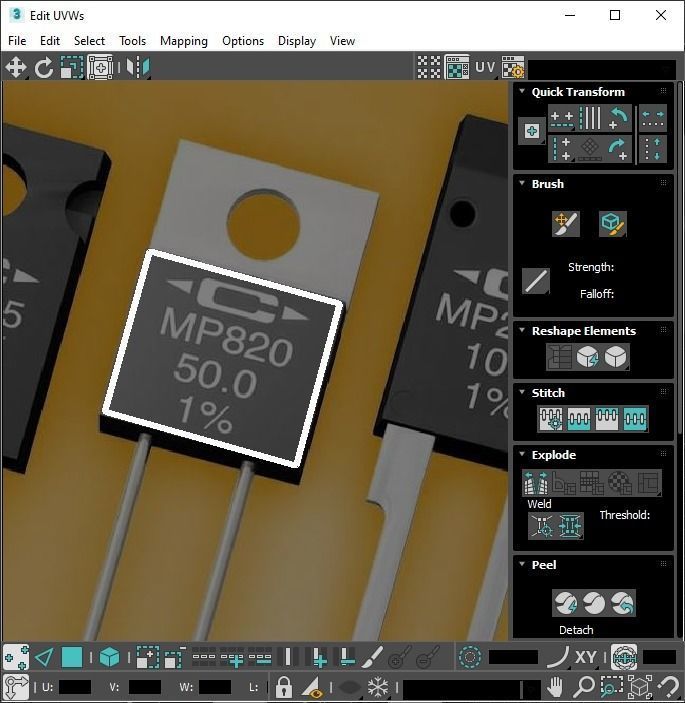
Task: Open the View menu
Action: click(342, 41)
